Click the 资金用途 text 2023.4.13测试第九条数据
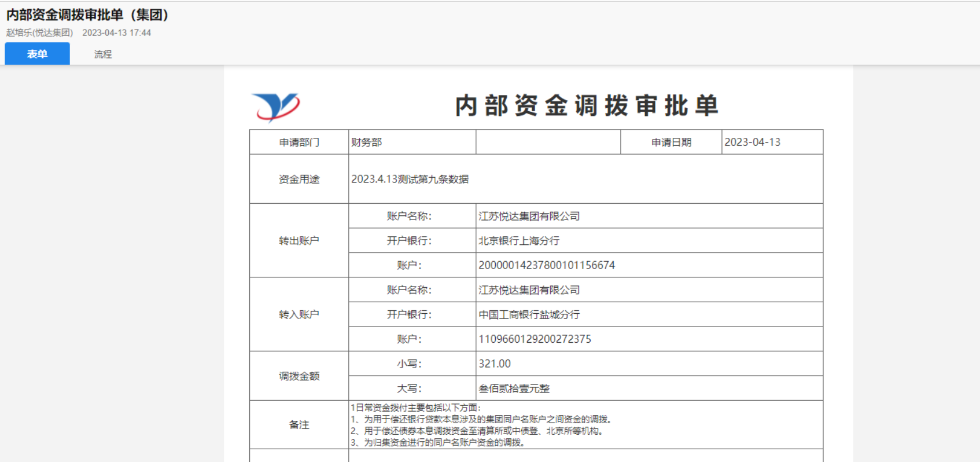The width and height of the screenshot is (980, 462). tap(410, 179)
